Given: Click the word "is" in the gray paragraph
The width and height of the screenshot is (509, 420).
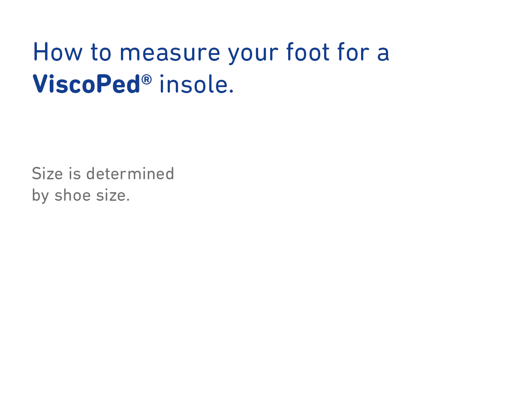Looking at the screenshot, I should click(x=75, y=174).
